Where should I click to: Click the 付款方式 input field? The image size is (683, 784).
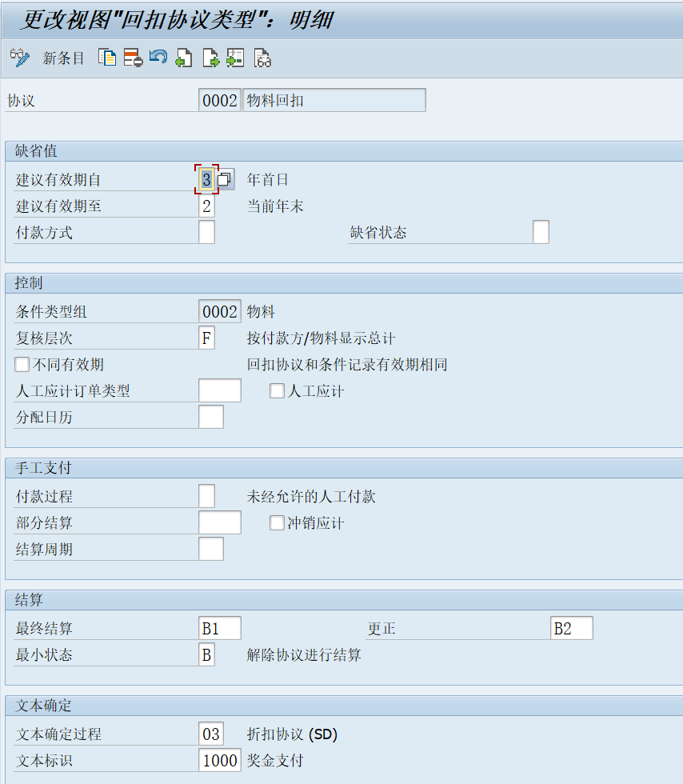click(206, 233)
